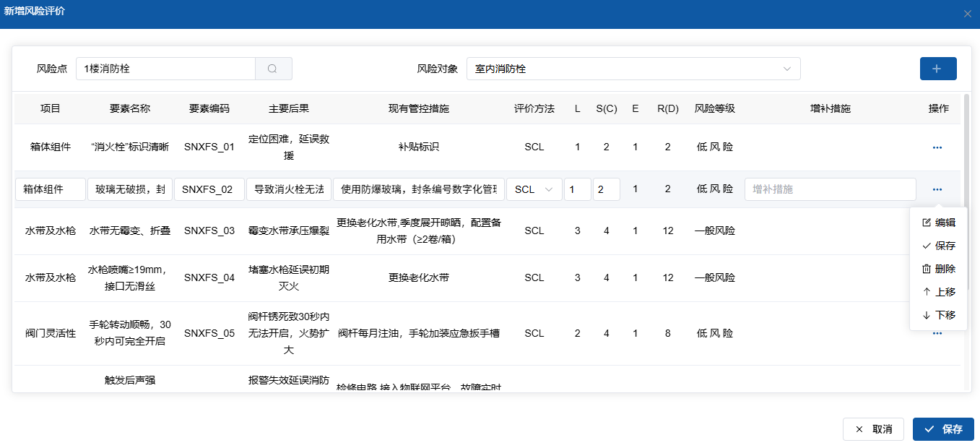Select 编辑 in the popup menu
Screen dimensions: 980x448
click(x=938, y=223)
